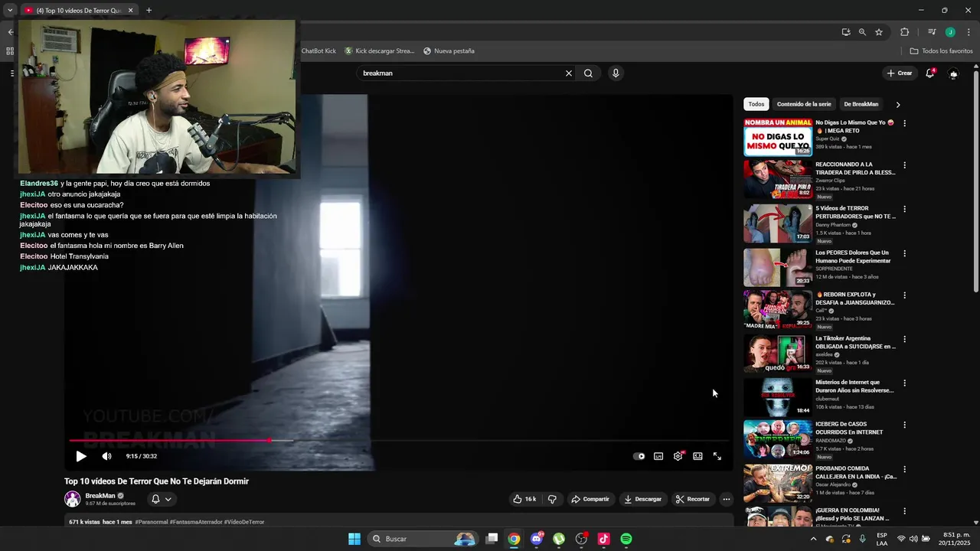Viewport: 980px width, 551px height.
Task: Open TikTok from the taskbar
Action: click(x=603, y=539)
